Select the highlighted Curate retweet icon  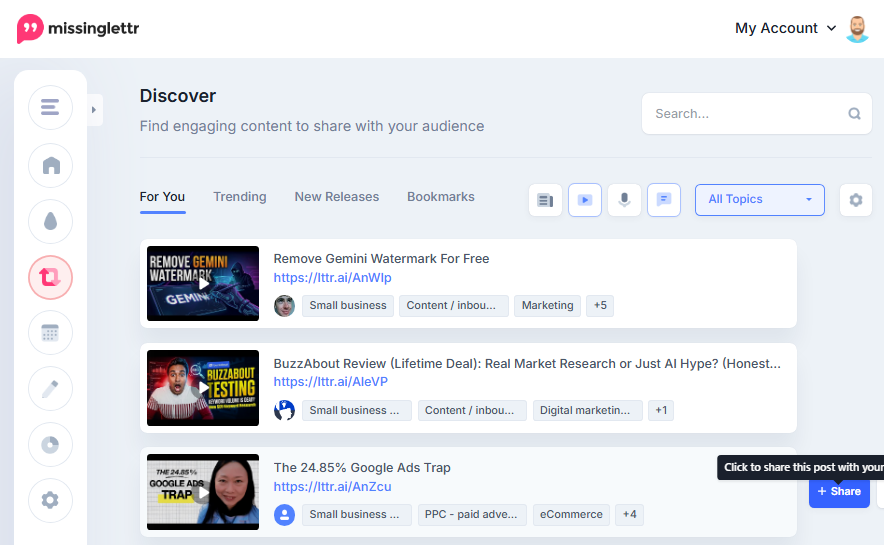[x=50, y=277]
